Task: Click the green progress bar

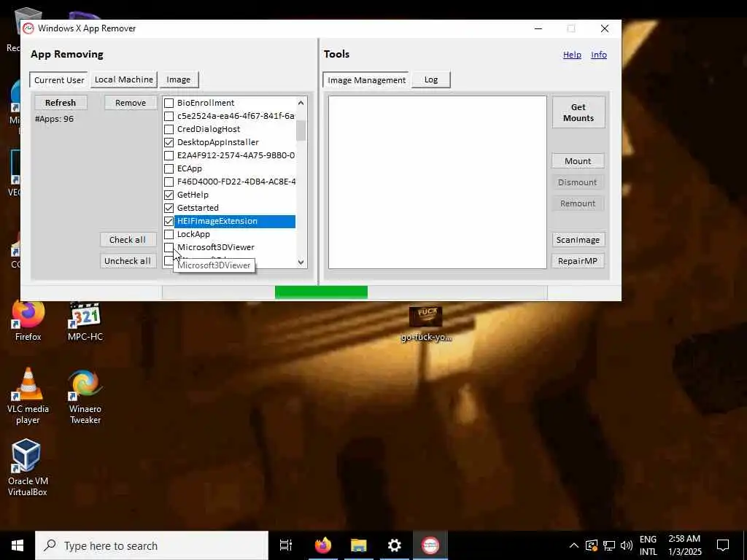Action: click(x=321, y=292)
